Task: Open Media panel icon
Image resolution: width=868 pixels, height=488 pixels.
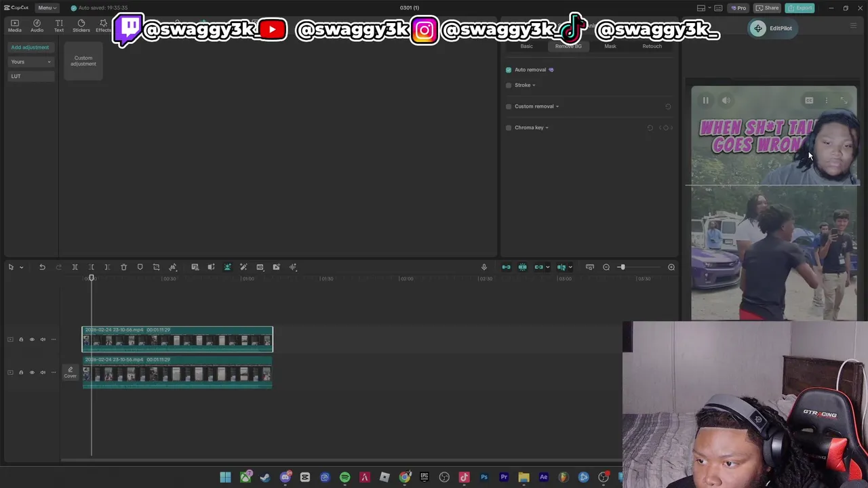Action: [15, 26]
